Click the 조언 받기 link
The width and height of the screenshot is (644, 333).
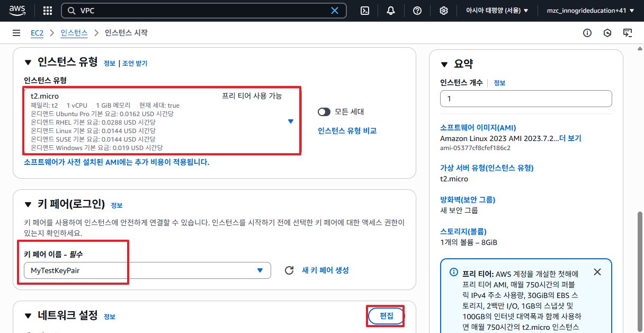click(x=135, y=63)
